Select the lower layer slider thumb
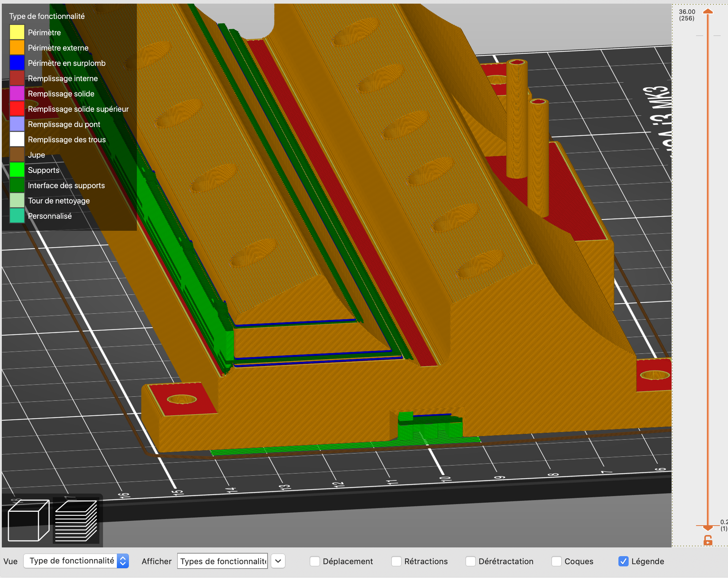The height and width of the screenshot is (578, 728). click(x=708, y=528)
